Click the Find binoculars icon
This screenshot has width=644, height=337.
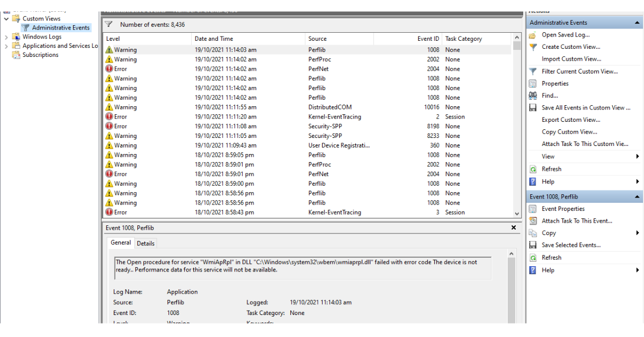532,96
